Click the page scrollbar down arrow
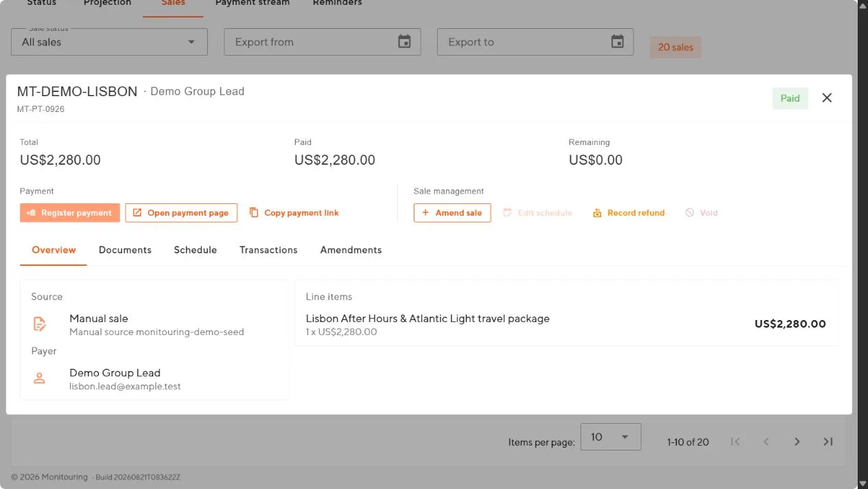868x489 pixels. coord(863,484)
